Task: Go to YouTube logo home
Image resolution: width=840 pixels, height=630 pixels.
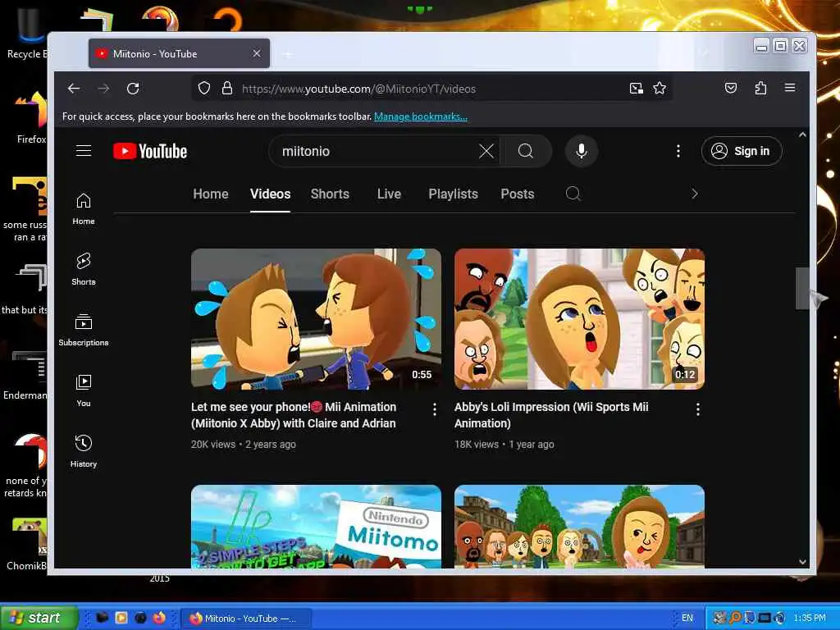Action: [x=150, y=151]
